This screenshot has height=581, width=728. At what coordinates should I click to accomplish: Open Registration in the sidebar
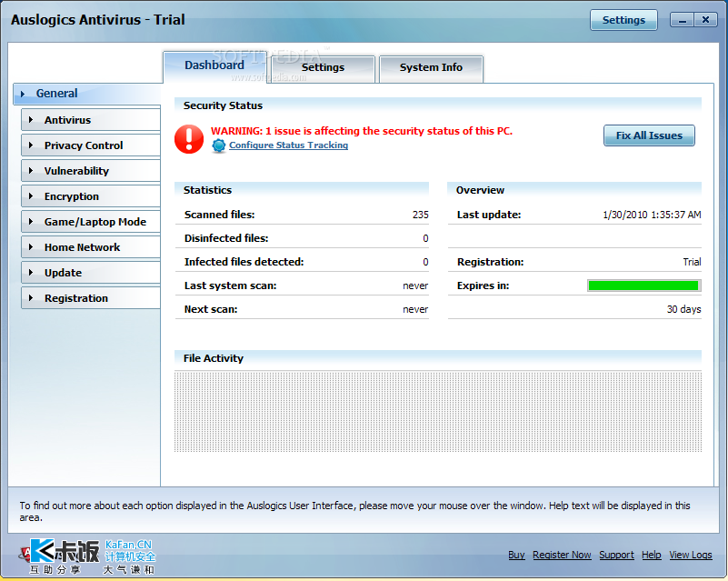click(91, 298)
